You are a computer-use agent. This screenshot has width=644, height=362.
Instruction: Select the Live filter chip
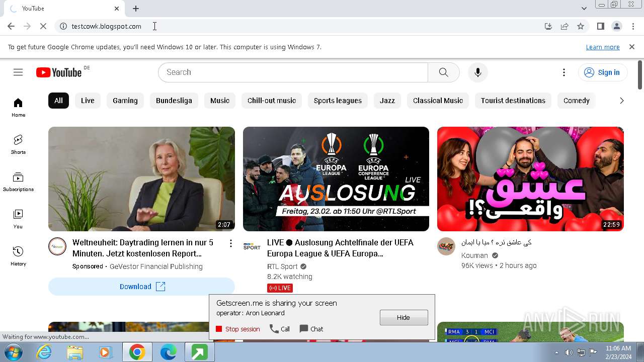click(x=88, y=101)
